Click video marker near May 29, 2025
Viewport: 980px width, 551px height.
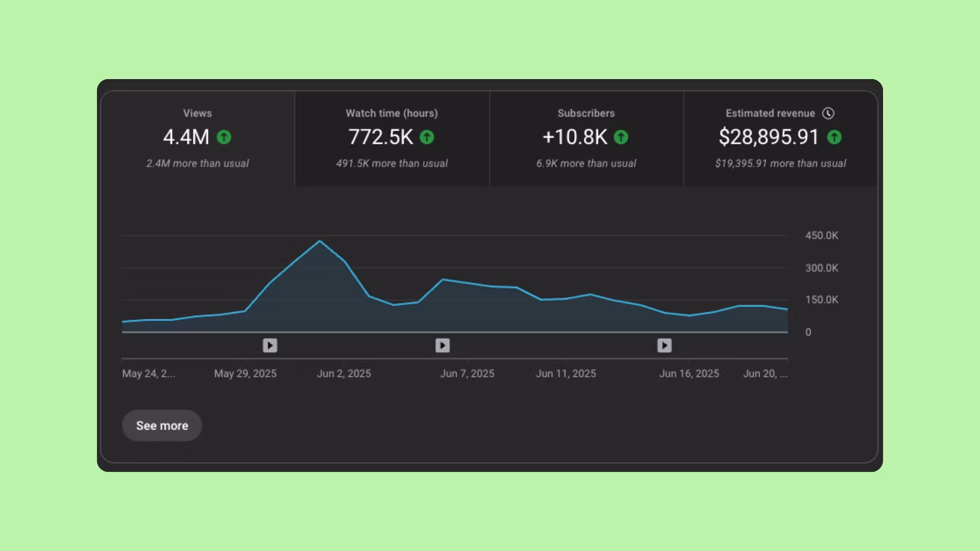270,345
